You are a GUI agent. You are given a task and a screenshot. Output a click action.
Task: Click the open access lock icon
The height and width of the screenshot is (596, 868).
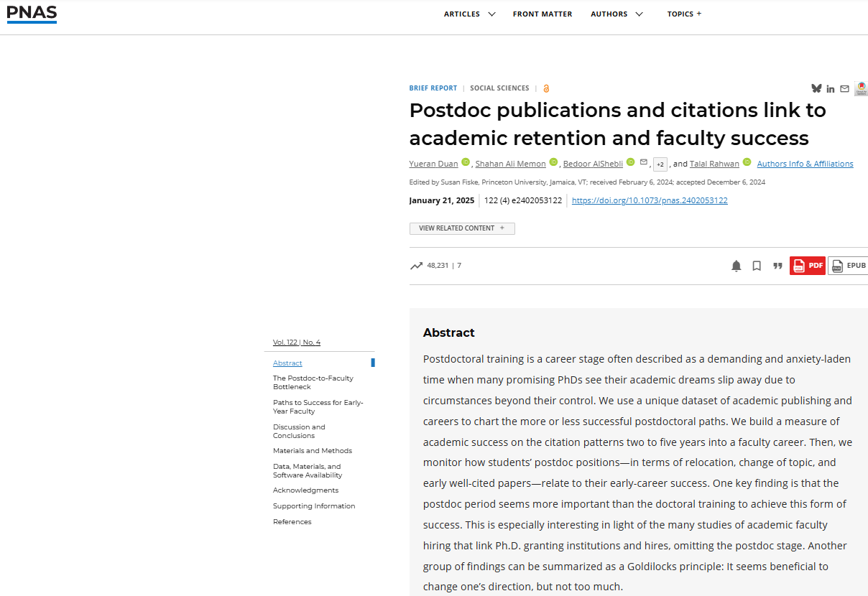pos(546,88)
